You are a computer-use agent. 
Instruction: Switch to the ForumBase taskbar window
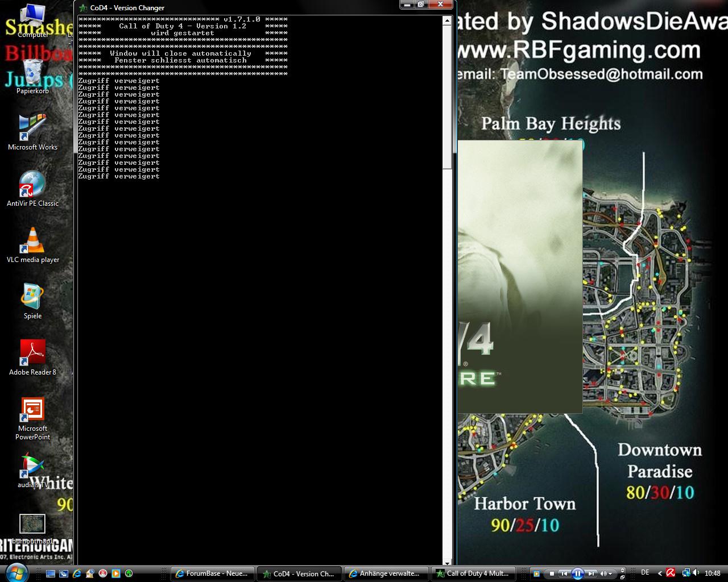[212, 573]
